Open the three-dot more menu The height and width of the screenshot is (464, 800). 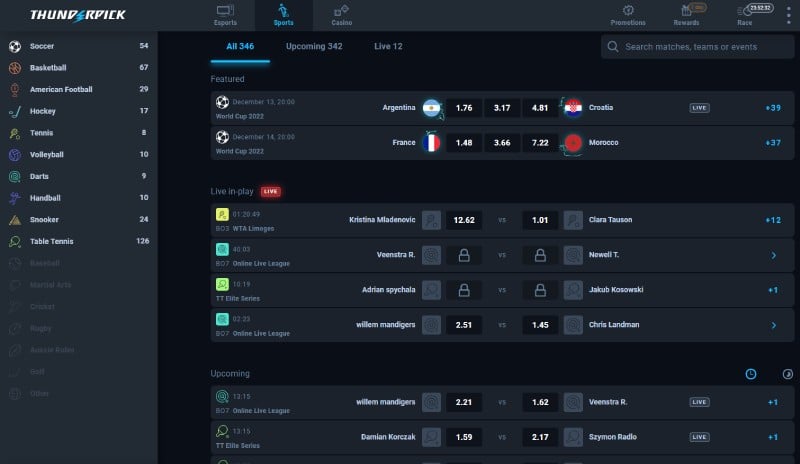pyautogui.click(x=788, y=15)
